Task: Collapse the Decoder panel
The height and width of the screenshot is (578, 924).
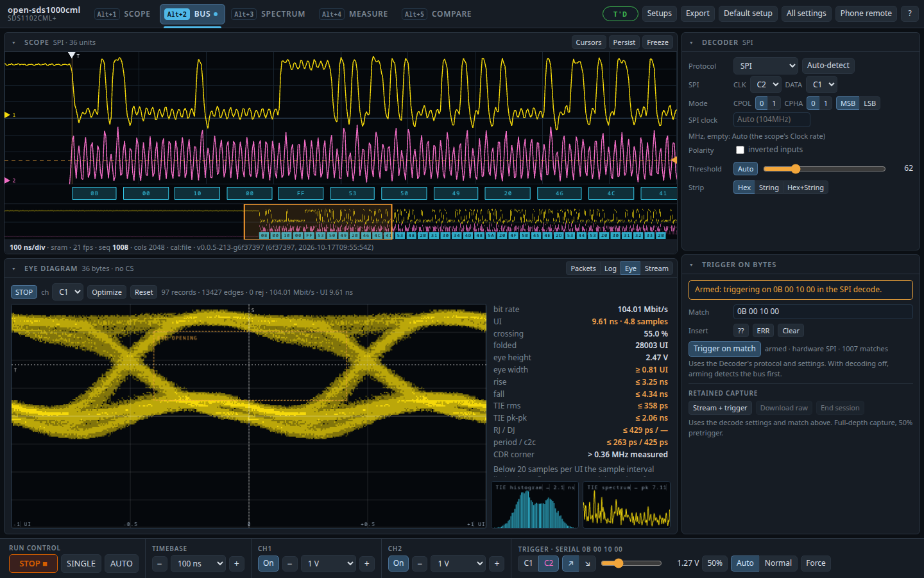Action: point(691,42)
